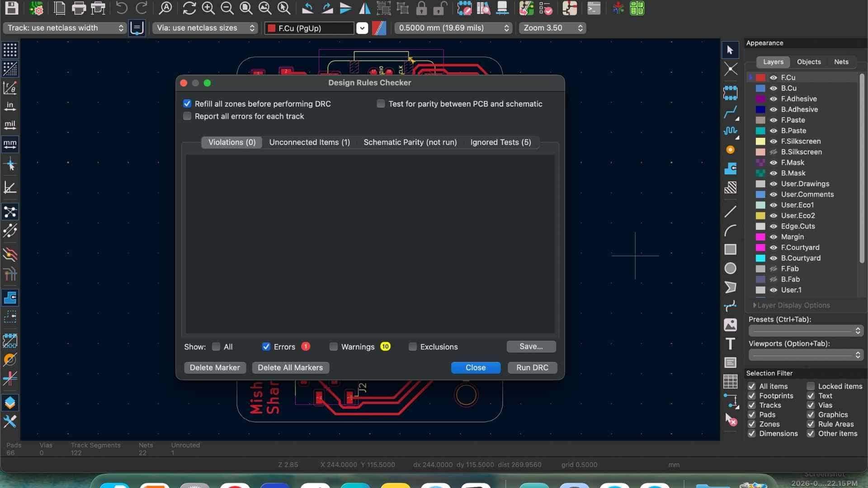The width and height of the screenshot is (868, 488).
Task: Click the Undo arrow icon
Action: click(121, 8)
